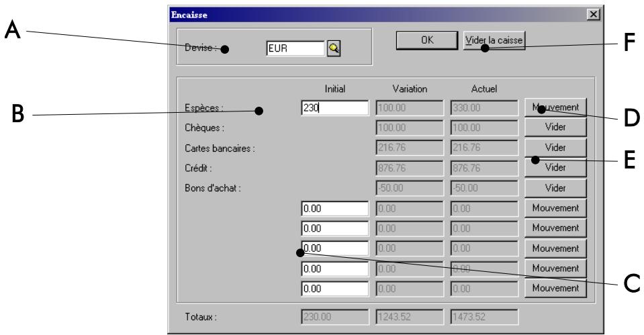This screenshot has width=644, height=335.
Task: Click Totaux Actuel value 1473.52
Action: pos(484,317)
